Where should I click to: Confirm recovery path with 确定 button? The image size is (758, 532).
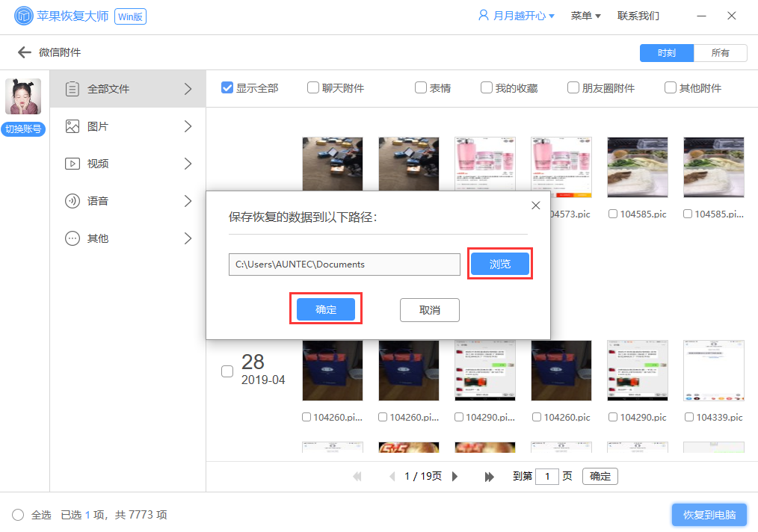[325, 309]
